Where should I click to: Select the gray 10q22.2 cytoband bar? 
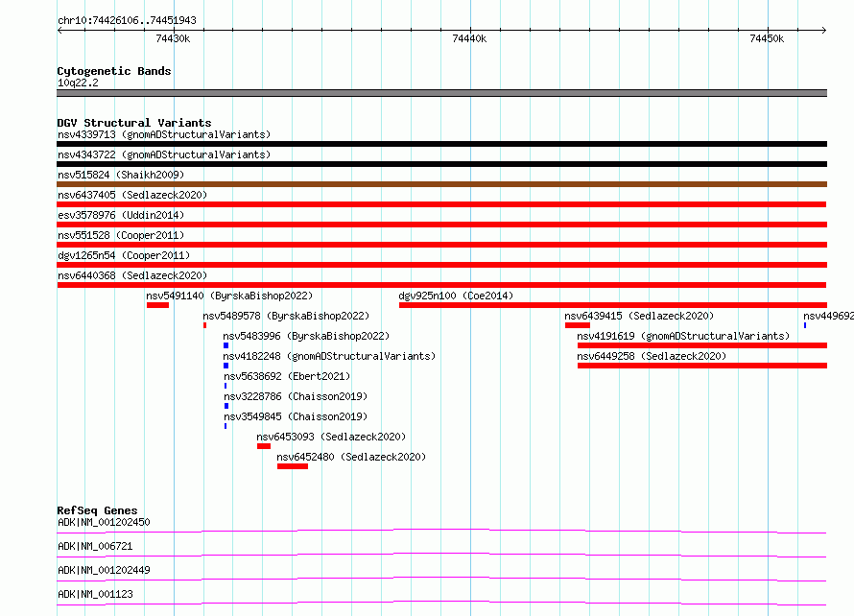[441, 93]
